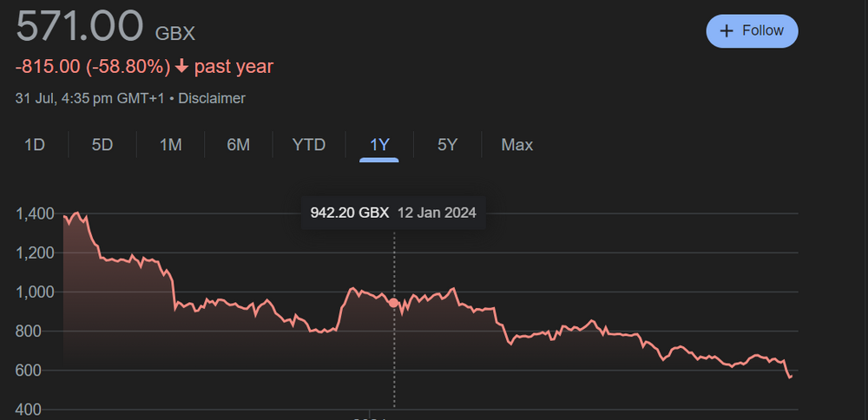
Task: Click the highlighted chart data point marker
Action: 394,303
